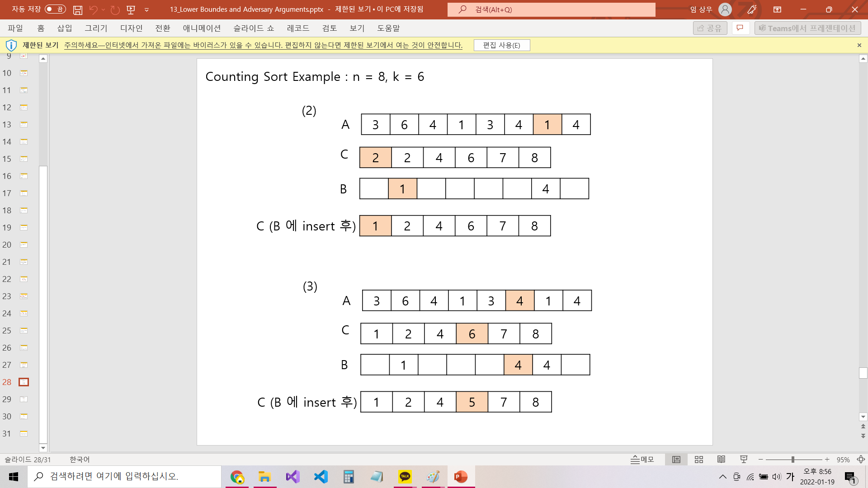Screen dimensions: 868x488
Task: Switch to Slide Sorter view
Action: pos(699,460)
